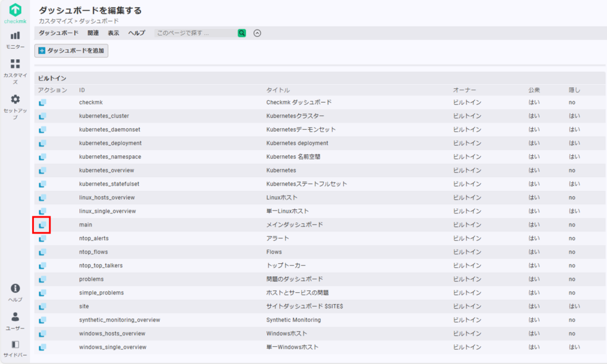Click the サイトダッシュボード $SITE$ title cell
This screenshot has height=364, width=607.
(x=305, y=306)
